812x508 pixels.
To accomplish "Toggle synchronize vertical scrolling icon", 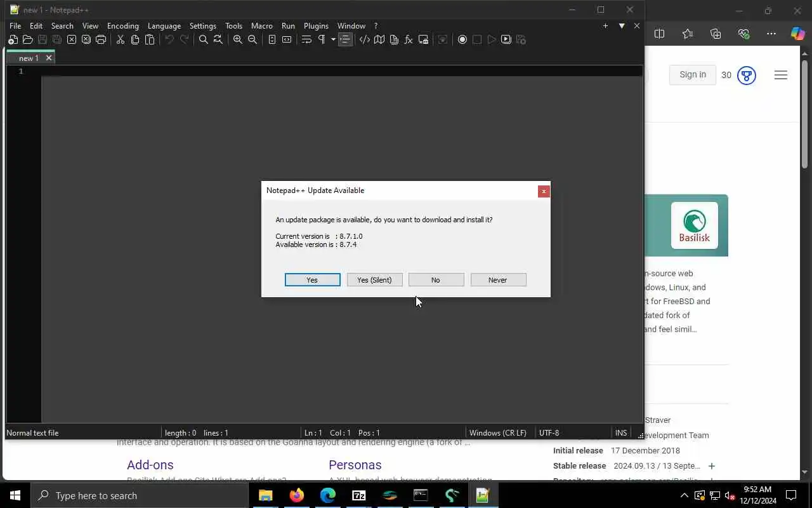I will 272,39.
